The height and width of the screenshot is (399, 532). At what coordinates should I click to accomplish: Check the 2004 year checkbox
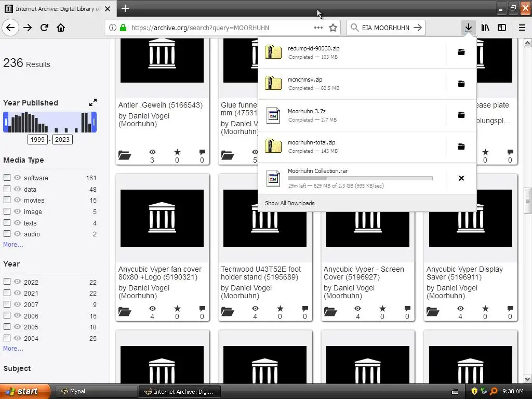(7, 338)
